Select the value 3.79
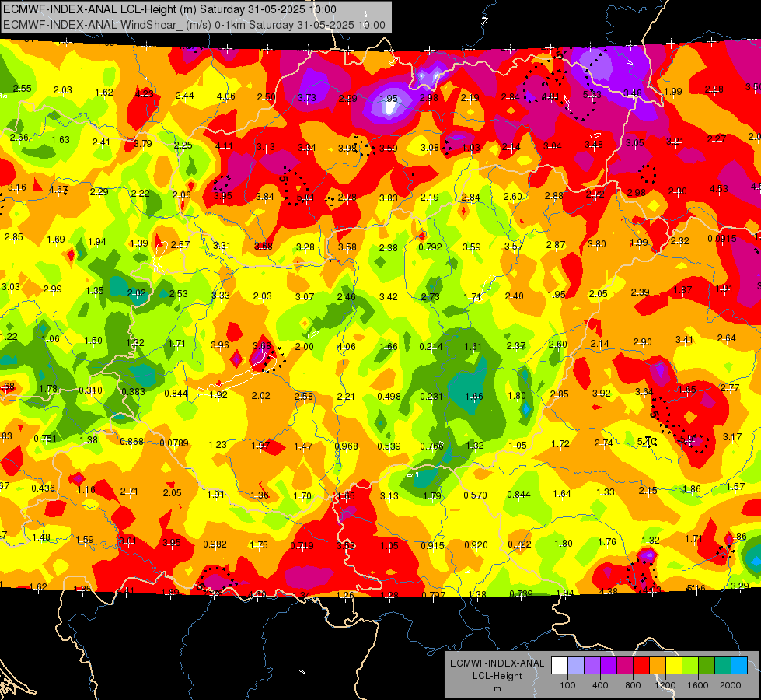The width and height of the screenshot is (761, 700). [x=143, y=143]
